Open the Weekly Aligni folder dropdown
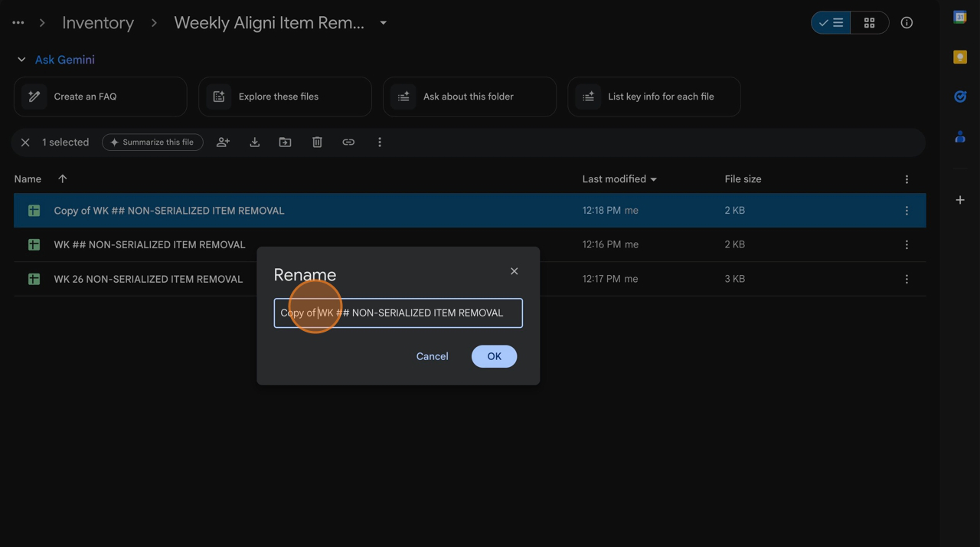The height and width of the screenshot is (547, 980). click(x=384, y=23)
